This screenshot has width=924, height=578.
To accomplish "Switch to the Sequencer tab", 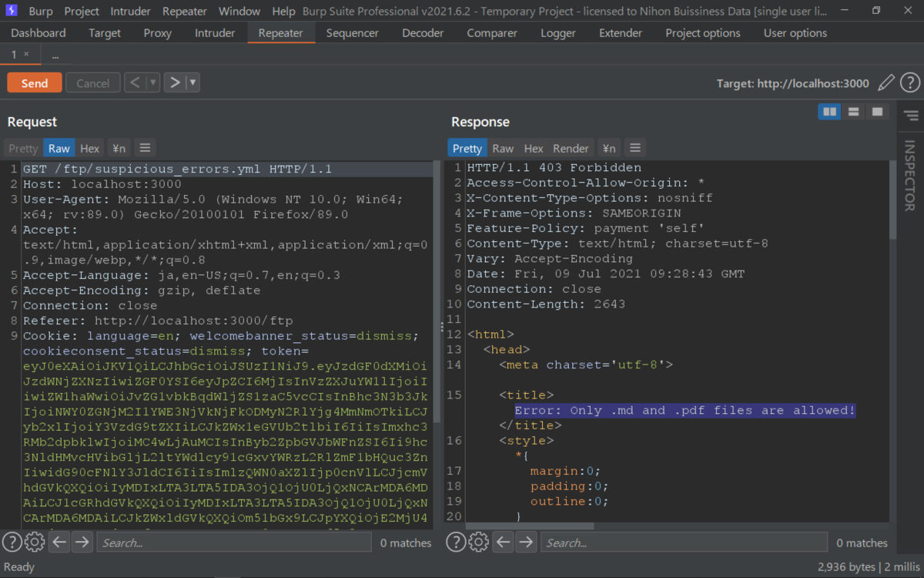I will click(x=353, y=33).
